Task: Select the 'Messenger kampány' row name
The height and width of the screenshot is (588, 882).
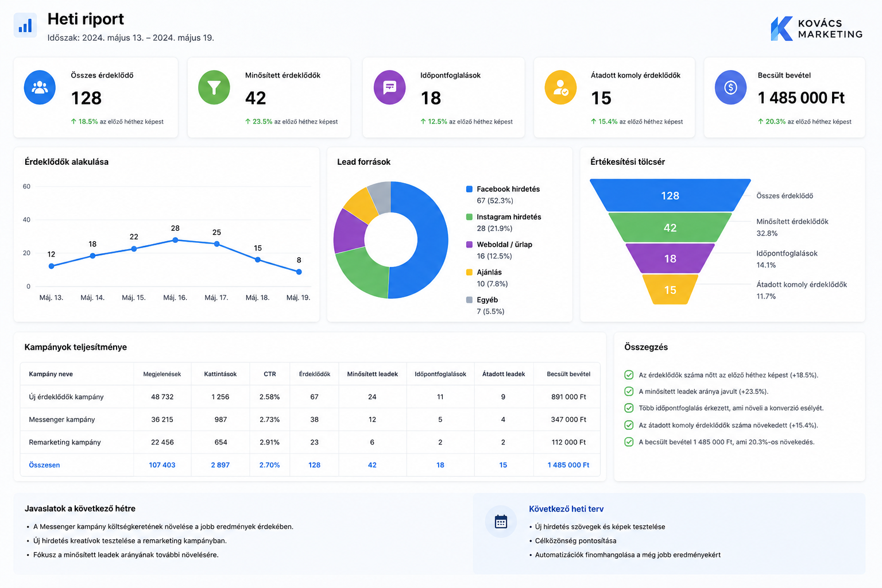Action: [62, 420]
